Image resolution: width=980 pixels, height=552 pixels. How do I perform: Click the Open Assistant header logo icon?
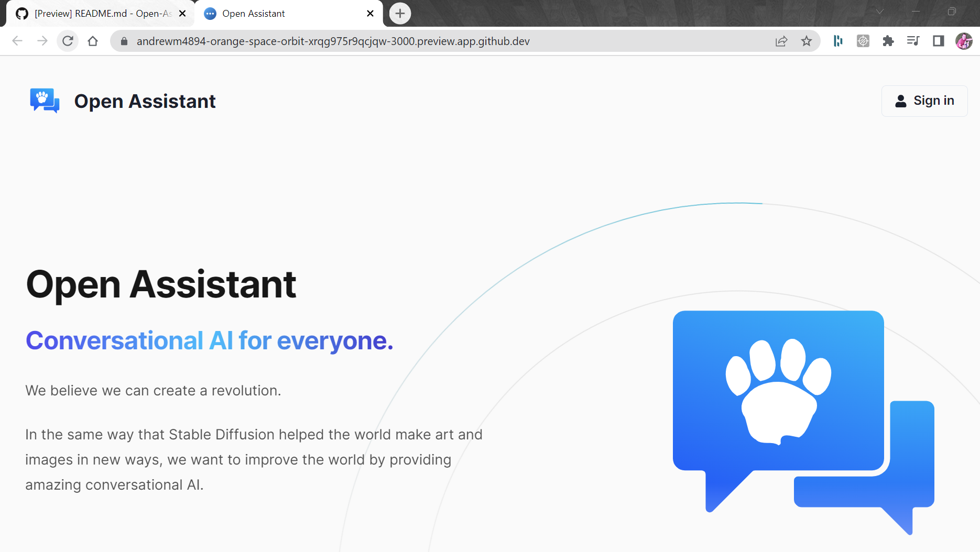click(x=45, y=101)
